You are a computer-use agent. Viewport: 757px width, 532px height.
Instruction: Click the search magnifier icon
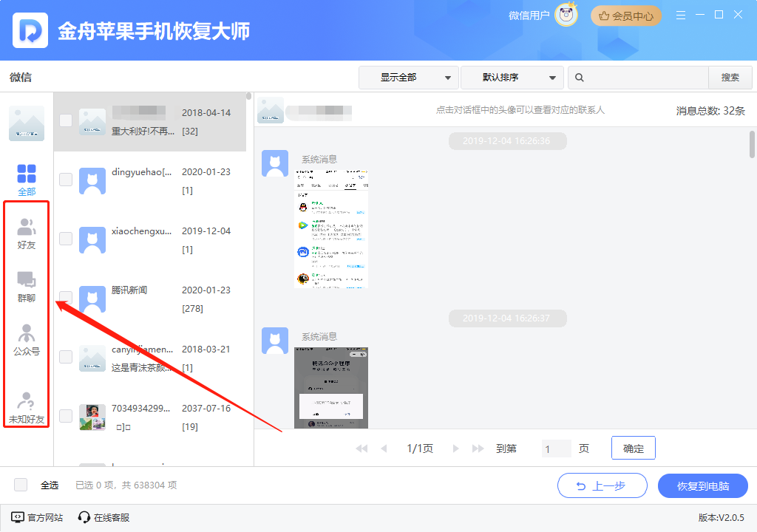580,78
